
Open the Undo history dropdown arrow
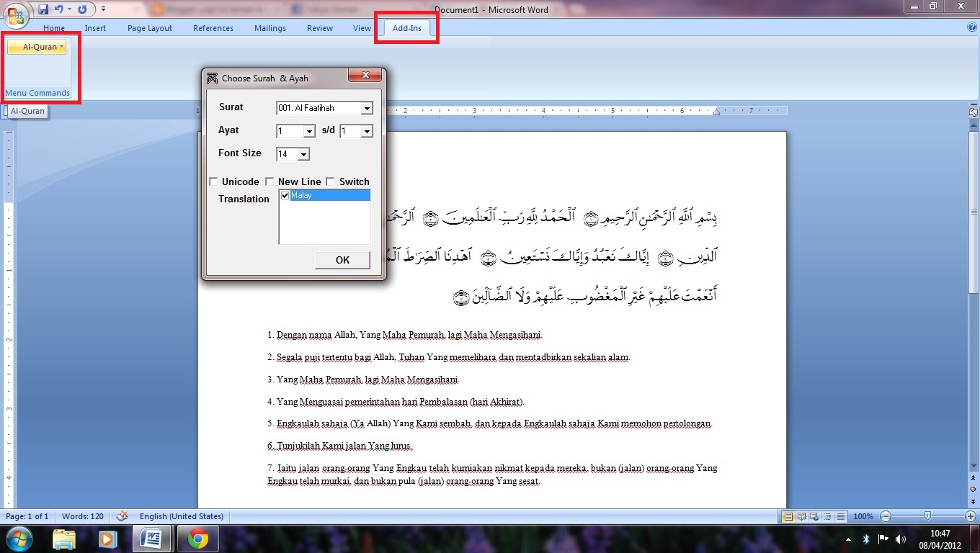coord(69,9)
